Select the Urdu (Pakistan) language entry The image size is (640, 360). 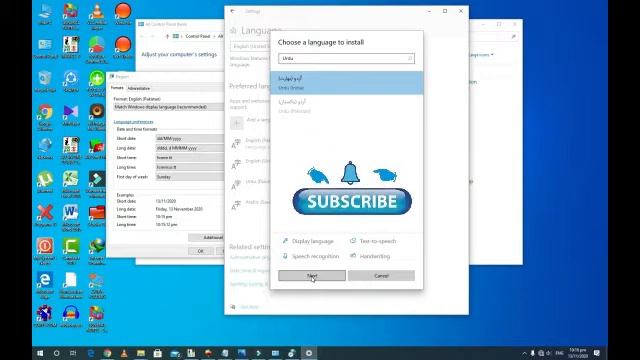347,106
